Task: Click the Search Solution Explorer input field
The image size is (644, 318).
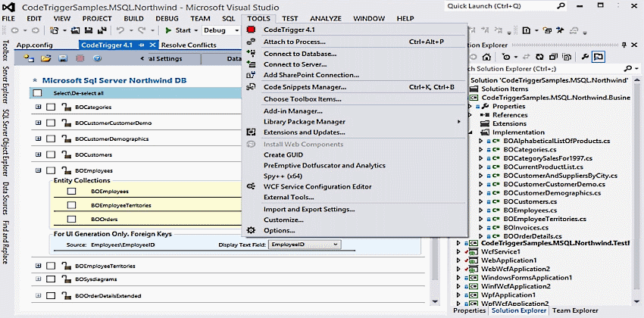Action: 546,68
